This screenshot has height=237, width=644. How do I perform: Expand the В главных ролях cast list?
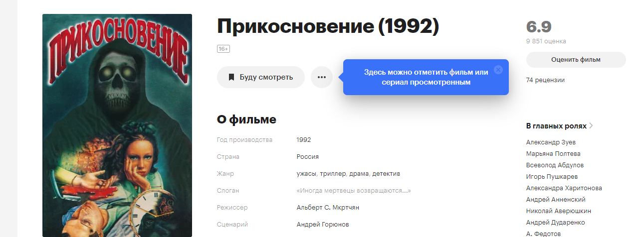560,126
